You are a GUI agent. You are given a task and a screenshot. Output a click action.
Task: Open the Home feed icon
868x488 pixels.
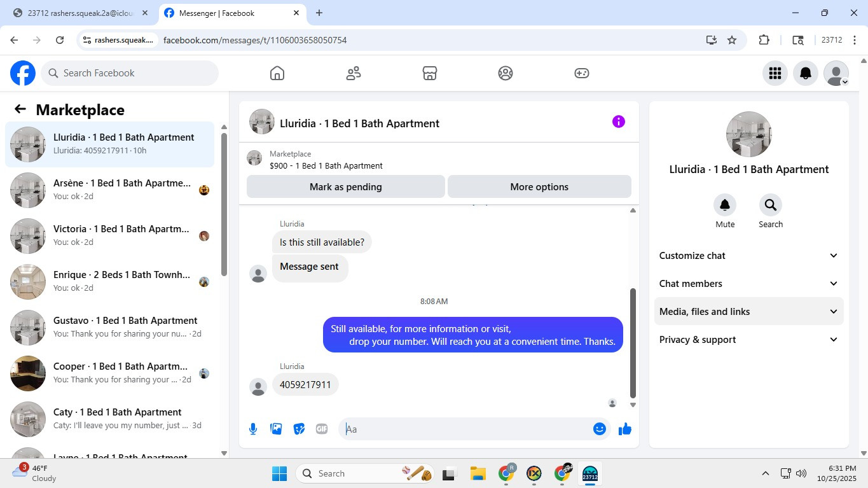[x=277, y=73]
